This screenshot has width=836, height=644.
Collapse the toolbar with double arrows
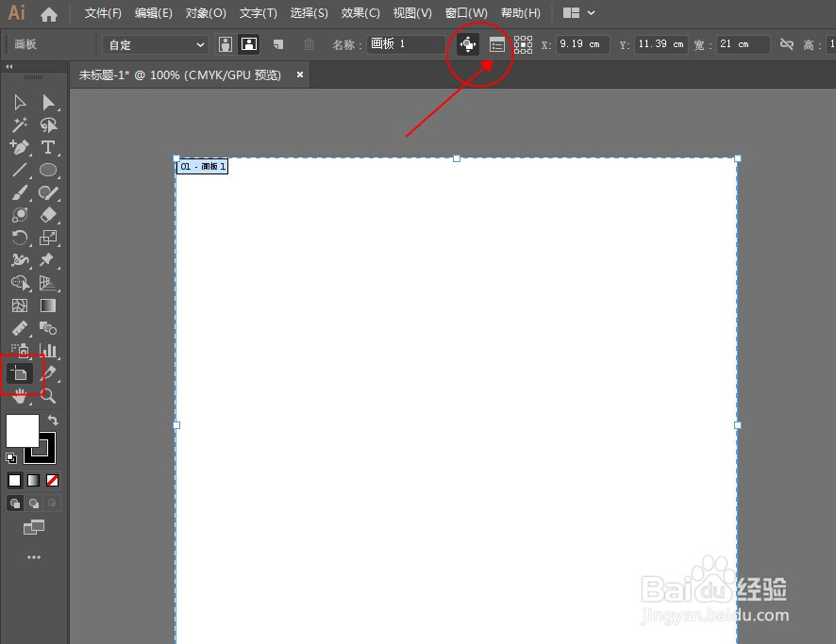(9, 67)
